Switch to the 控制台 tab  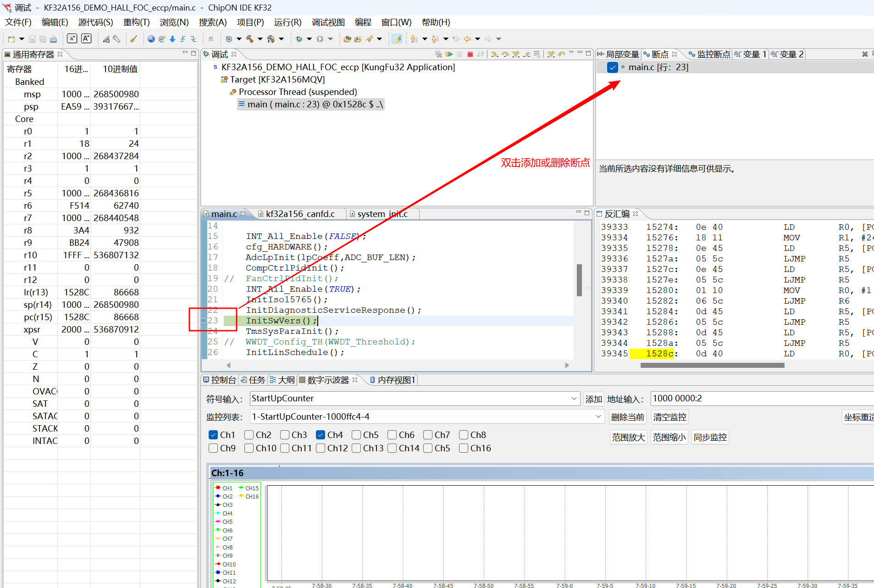click(220, 380)
